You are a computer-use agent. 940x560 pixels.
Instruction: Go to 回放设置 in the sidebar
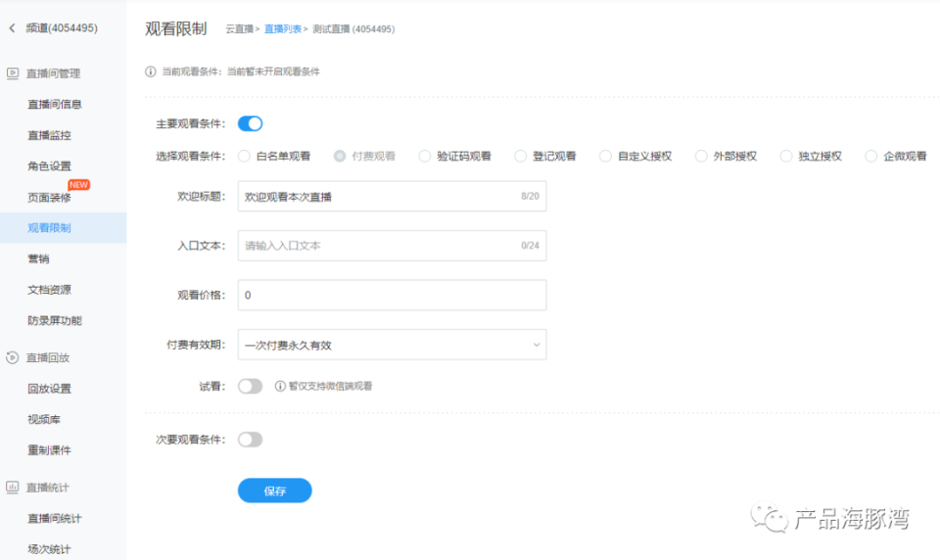(x=49, y=389)
